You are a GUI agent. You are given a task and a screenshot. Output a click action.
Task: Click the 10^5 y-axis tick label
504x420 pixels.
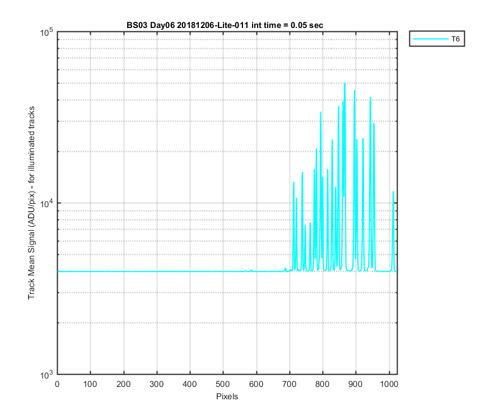click(x=46, y=32)
